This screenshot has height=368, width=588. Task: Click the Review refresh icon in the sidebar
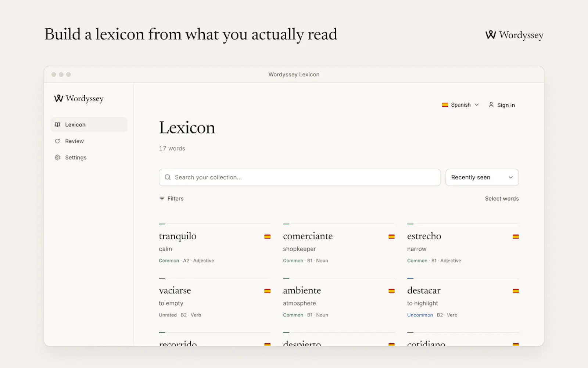[57, 141]
